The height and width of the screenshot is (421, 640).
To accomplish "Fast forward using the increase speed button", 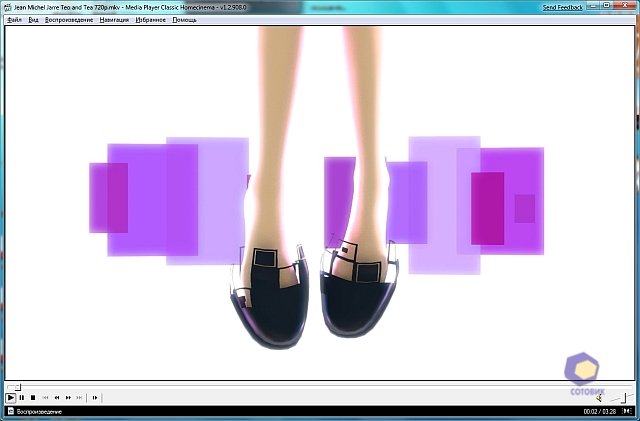I will 68,398.
